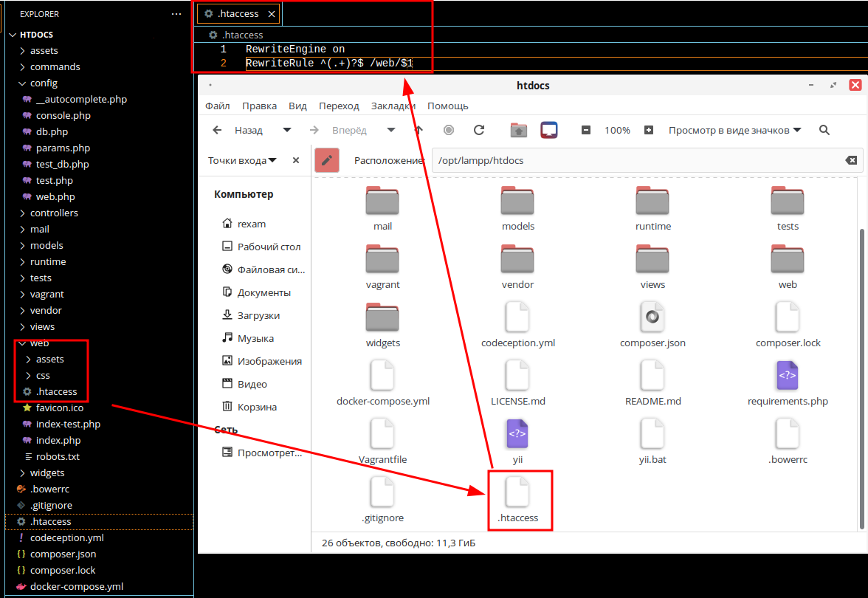Image resolution: width=868 pixels, height=598 pixels.
Task: Select the vendor folder icon in file manager
Action: coord(517,259)
